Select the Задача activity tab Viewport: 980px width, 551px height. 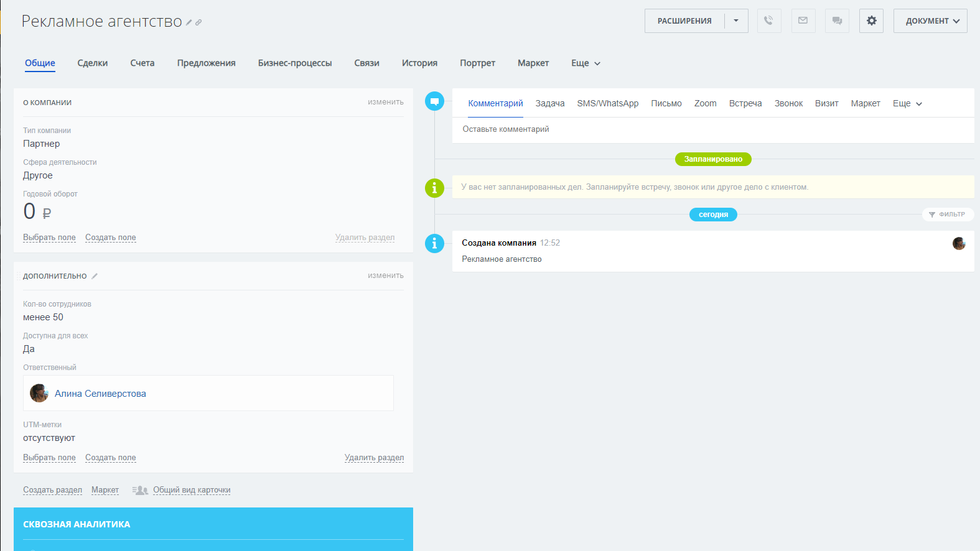tap(550, 104)
